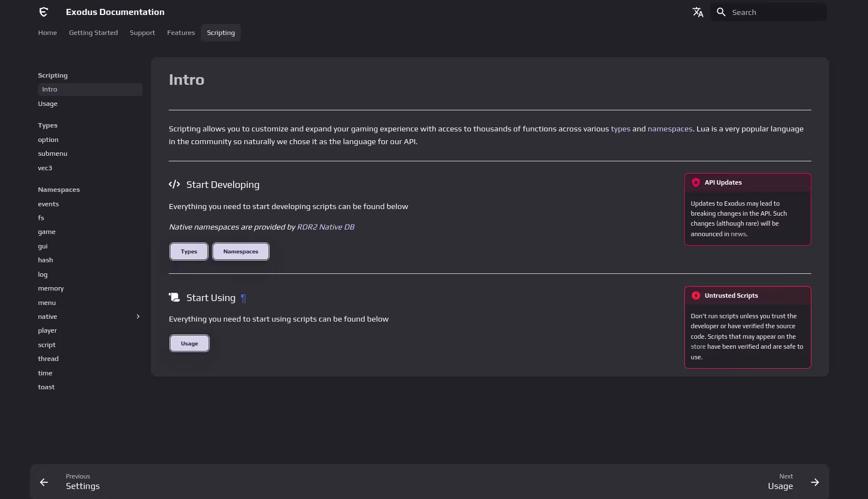
Task: Click the Exodus logo icon
Action: [43, 12]
